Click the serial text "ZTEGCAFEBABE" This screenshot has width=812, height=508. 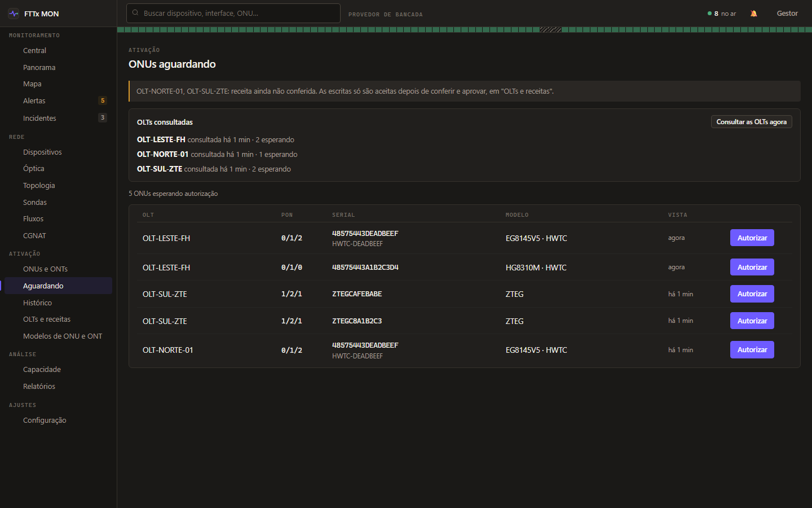(x=357, y=294)
